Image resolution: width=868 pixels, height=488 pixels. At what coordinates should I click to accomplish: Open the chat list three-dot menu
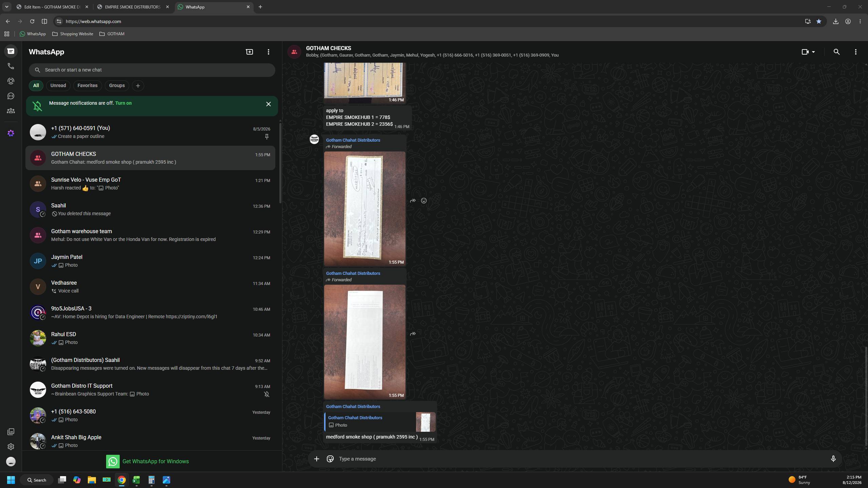click(268, 52)
